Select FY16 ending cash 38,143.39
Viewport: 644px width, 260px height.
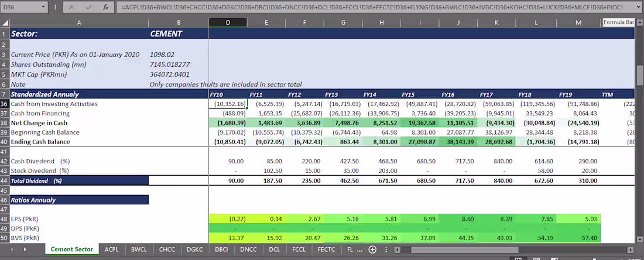(458, 142)
